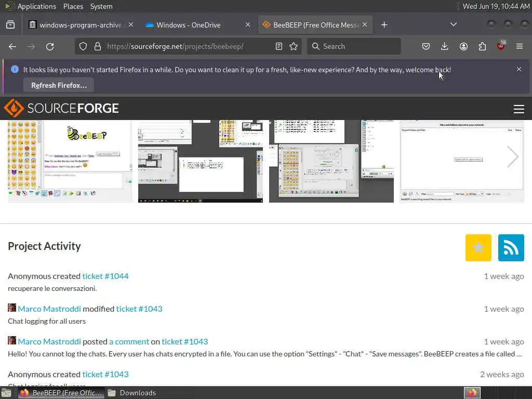This screenshot has height=399, width=532.
Task: Reload the page with the refresh icon
Action: point(50,46)
